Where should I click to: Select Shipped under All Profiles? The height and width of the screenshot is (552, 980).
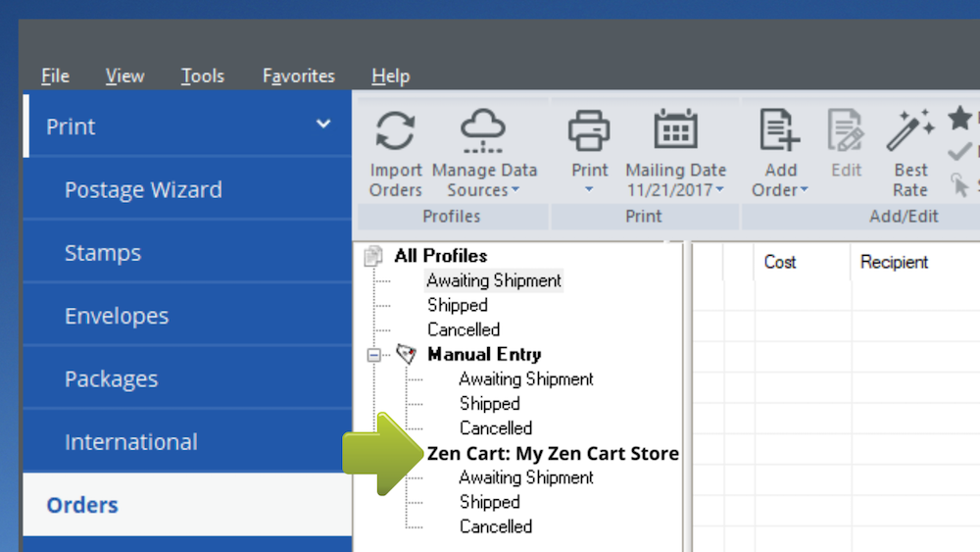(x=458, y=305)
